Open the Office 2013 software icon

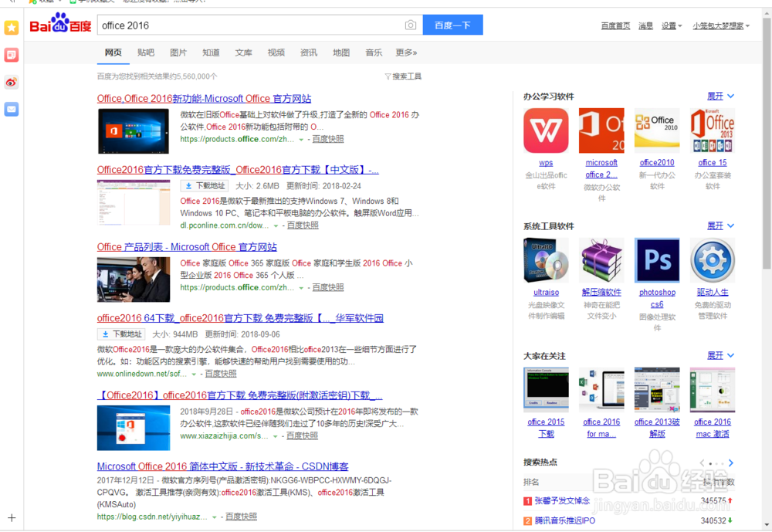(x=713, y=130)
